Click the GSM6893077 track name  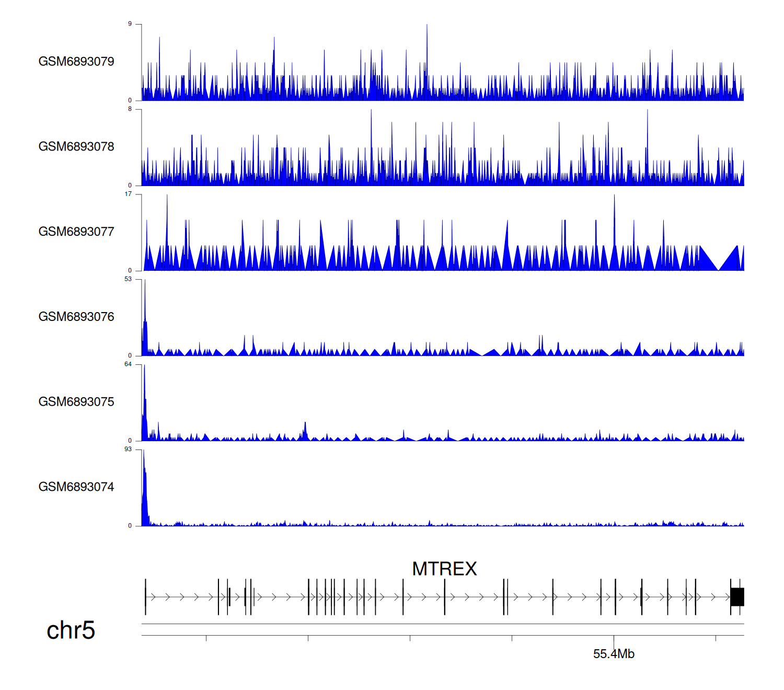pyautogui.click(x=76, y=232)
